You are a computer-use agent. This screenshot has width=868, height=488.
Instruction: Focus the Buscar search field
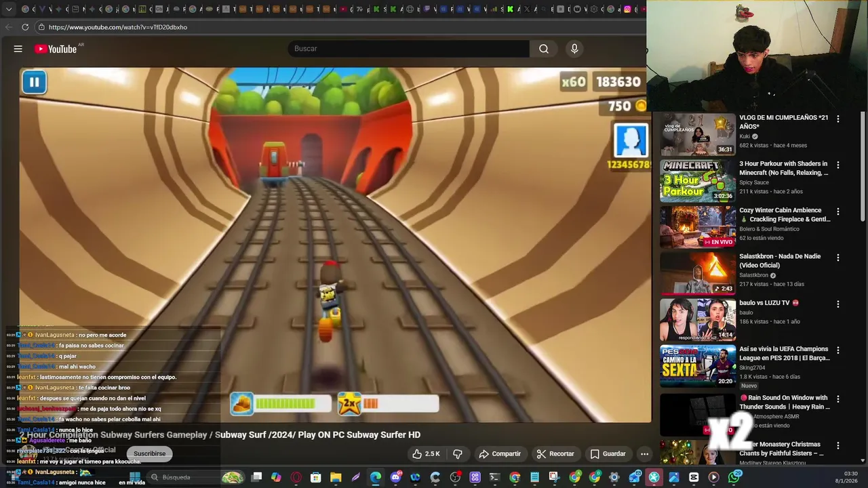point(409,49)
